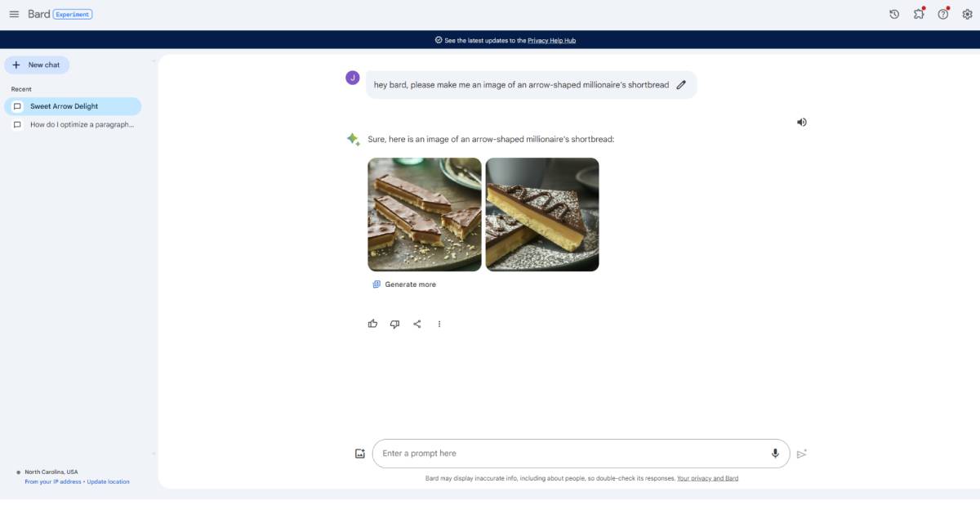Click the Update location link

[x=109, y=481]
